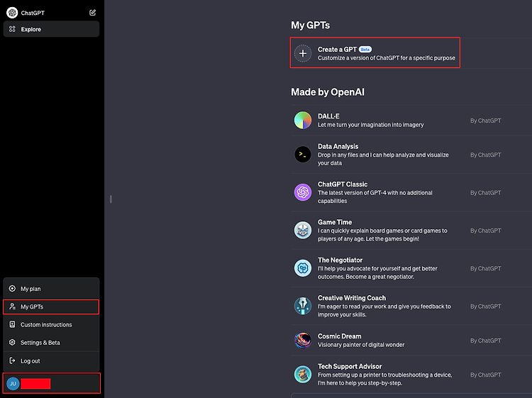Open the Cosmic Dream swirl icon
Screen dimensions: 532x398
303,341
